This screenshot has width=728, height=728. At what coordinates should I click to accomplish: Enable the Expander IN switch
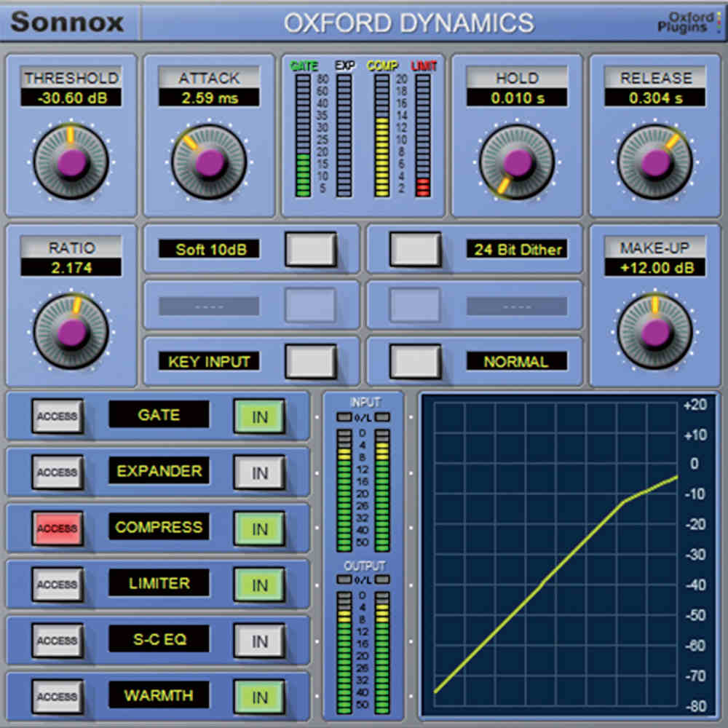click(x=259, y=472)
